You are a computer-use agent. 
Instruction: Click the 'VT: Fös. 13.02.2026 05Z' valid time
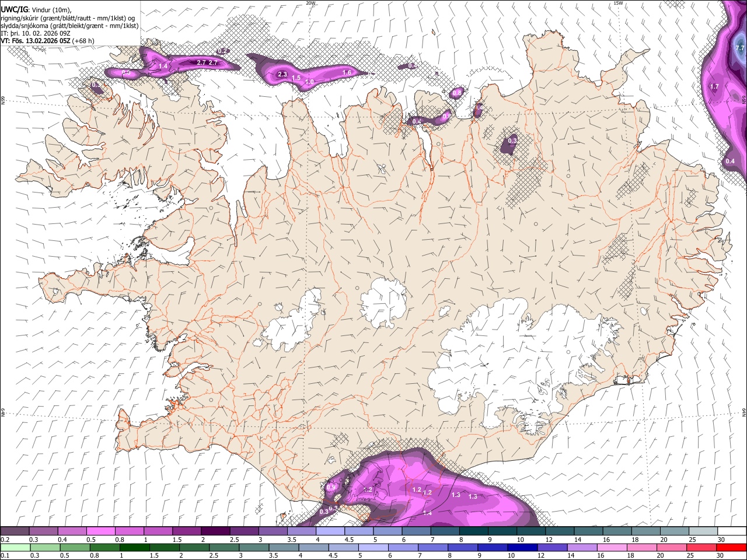pos(35,41)
